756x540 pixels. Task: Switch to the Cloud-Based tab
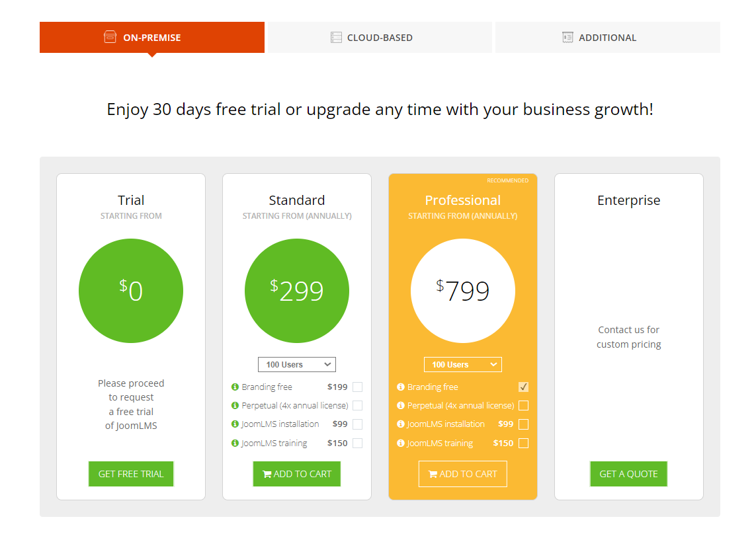[x=380, y=38]
